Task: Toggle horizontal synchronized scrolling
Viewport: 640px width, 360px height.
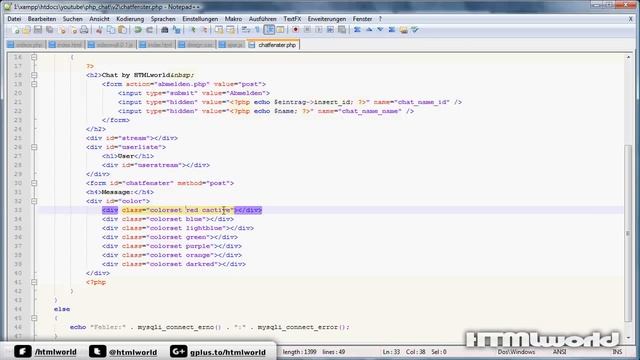Action: point(231,30)
